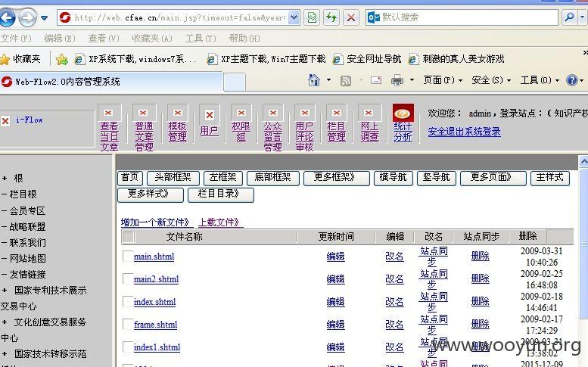This screenshot has height=367, width=588.
Task: Open the 收藏夹(A) menu
Action: pos(152,39)
